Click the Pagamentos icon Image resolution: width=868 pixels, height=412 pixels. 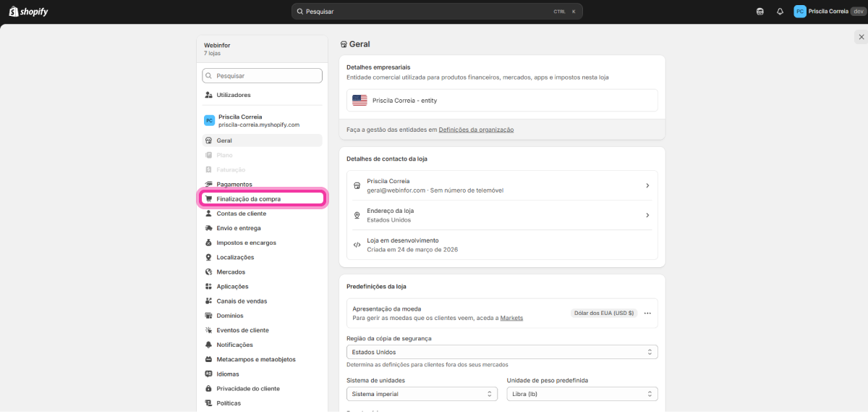coord(208,184)
